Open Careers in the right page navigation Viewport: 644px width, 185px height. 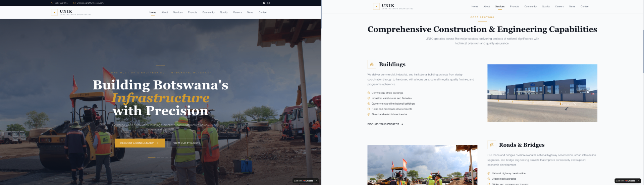coord(559,6)
